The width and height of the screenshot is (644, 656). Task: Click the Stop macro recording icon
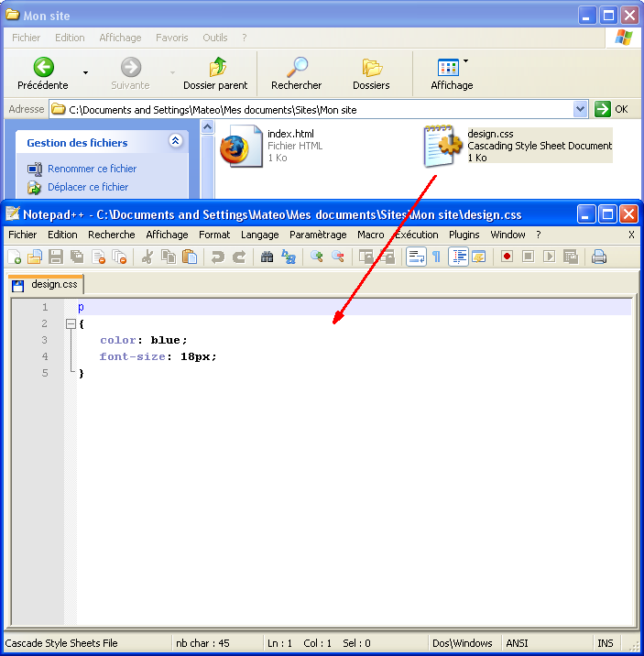pos(529,257)
